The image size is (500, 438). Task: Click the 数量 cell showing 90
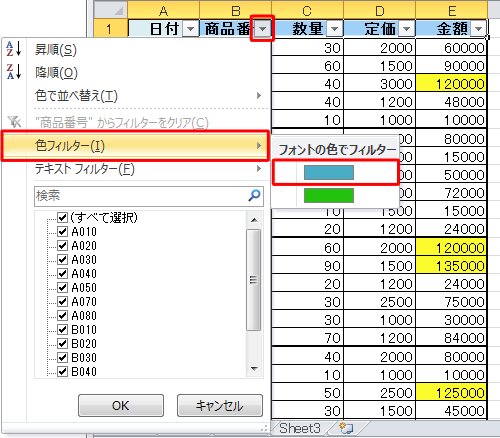(x=307, y=266)
